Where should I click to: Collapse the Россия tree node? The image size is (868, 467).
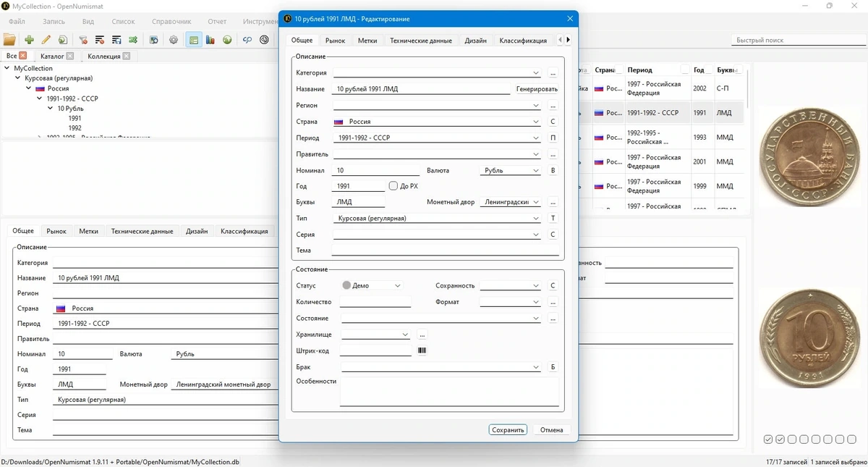[28, 88]
